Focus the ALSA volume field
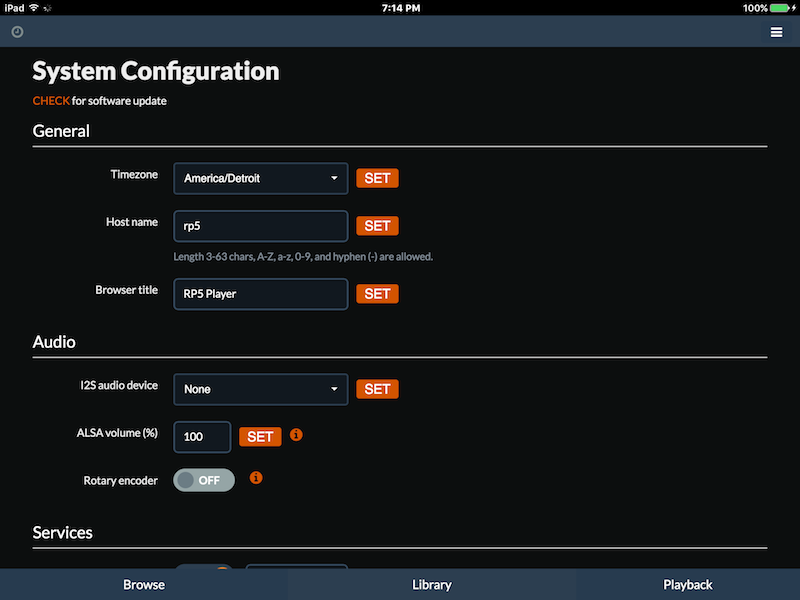The width and height of the screenshot is (800, 600). 202,437
